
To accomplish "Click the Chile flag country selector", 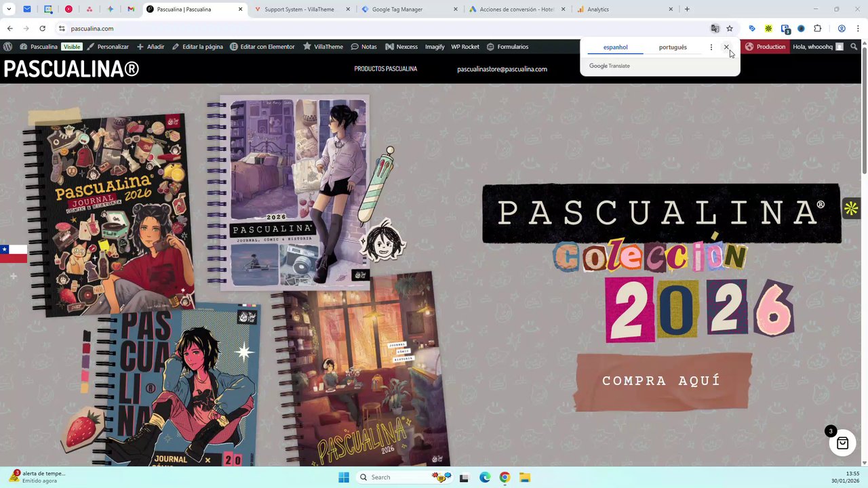I will [x=13, y=253].
